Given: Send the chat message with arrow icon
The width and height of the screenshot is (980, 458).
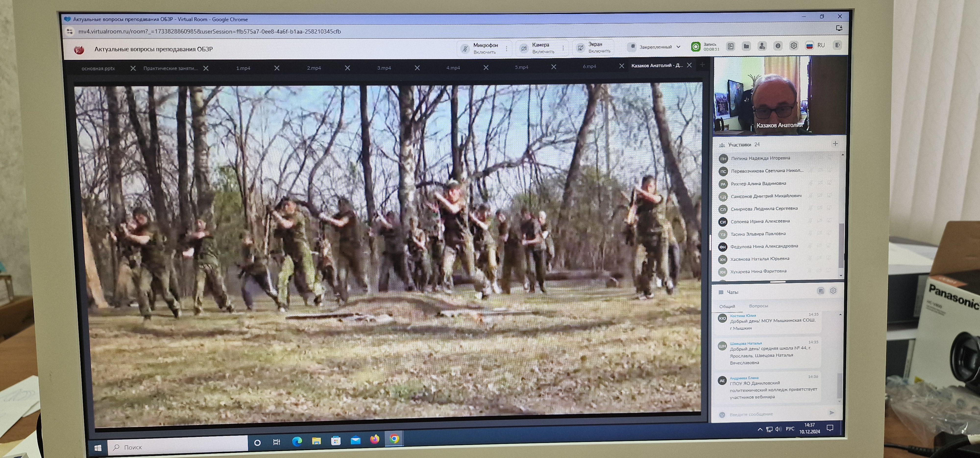Looking at the screenshot, I should (x=832, y=413).
